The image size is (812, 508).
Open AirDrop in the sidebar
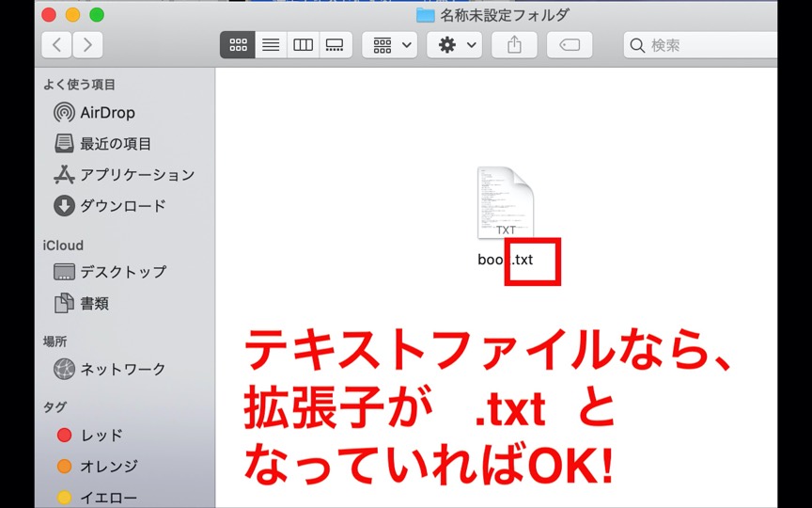point(106,113)
